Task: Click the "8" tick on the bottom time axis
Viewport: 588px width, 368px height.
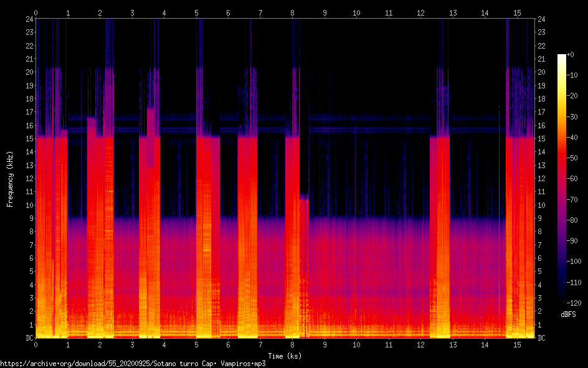Action: (293, 344)
